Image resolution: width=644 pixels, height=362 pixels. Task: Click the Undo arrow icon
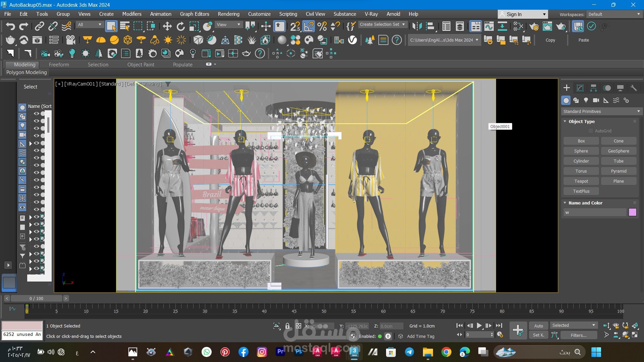point(10,26)
